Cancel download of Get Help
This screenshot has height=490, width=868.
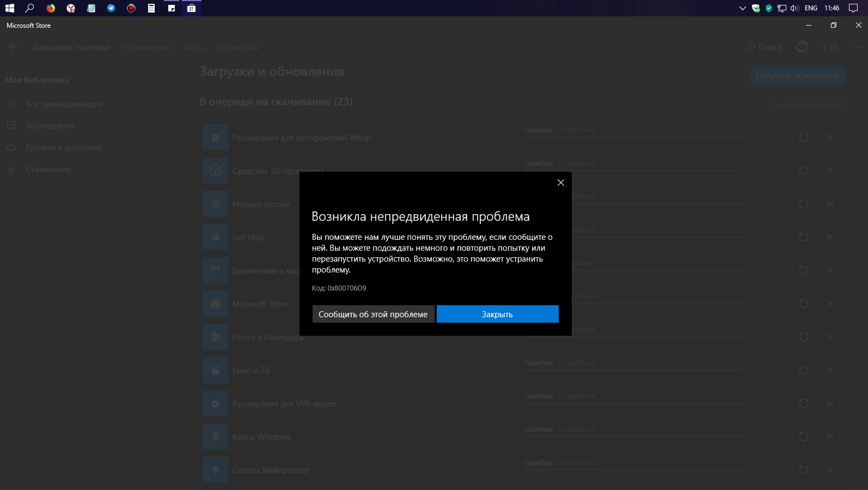(830, 237)
